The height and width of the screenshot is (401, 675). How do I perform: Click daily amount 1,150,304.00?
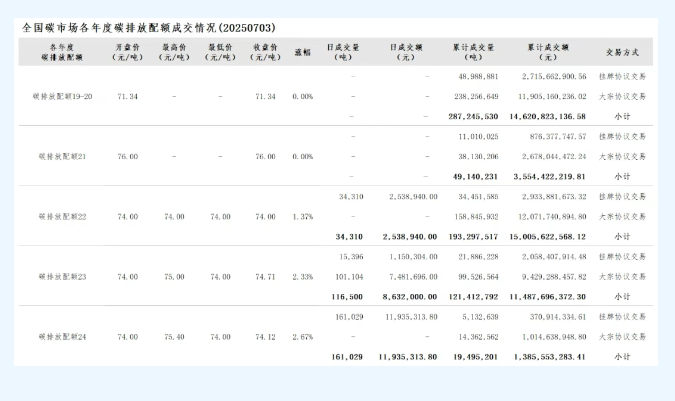pos(413,257)
